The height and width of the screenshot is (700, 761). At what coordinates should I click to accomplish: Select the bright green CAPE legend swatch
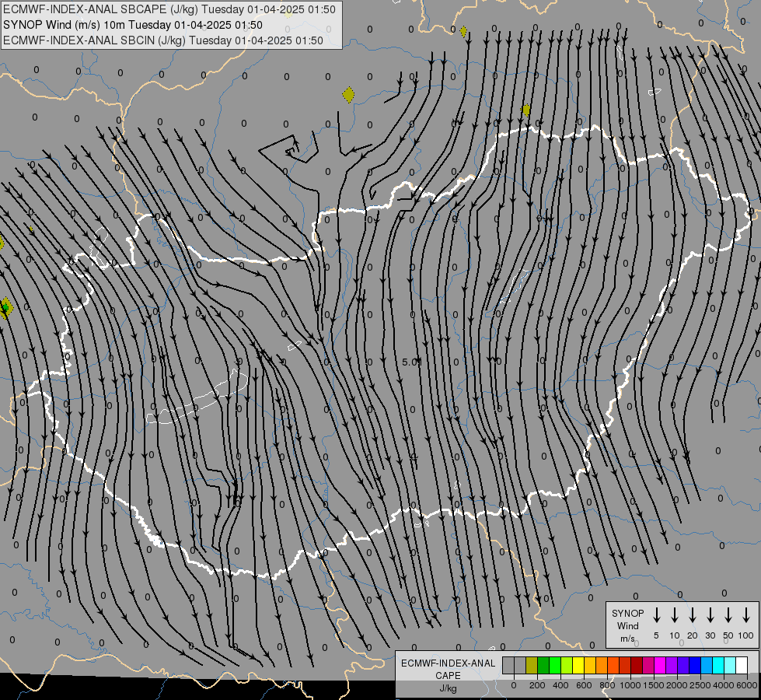tap(555, 665)
